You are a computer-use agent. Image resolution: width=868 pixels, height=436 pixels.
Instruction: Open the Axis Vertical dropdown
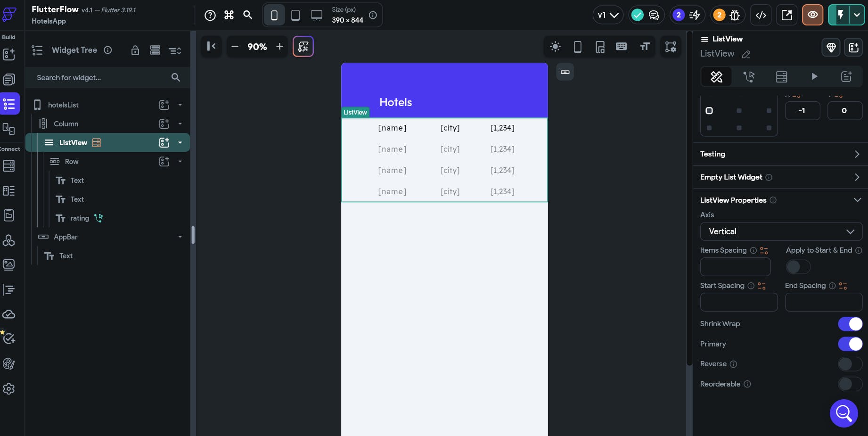tap(781, 231)
